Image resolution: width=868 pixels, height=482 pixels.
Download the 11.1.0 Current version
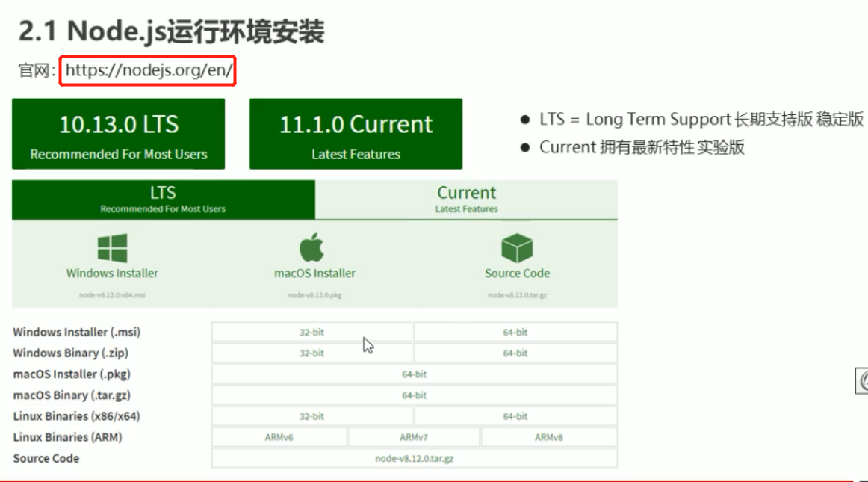[x=356, y=134]
